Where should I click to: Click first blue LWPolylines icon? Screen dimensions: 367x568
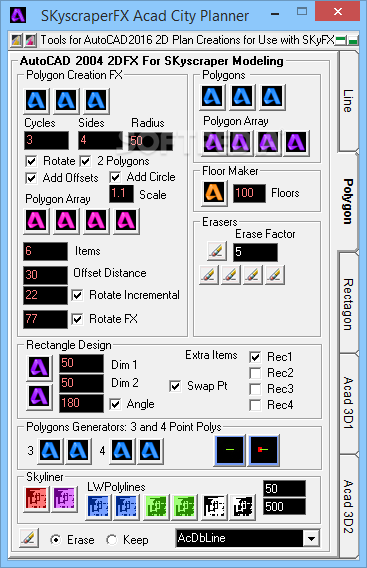[98, 507]
